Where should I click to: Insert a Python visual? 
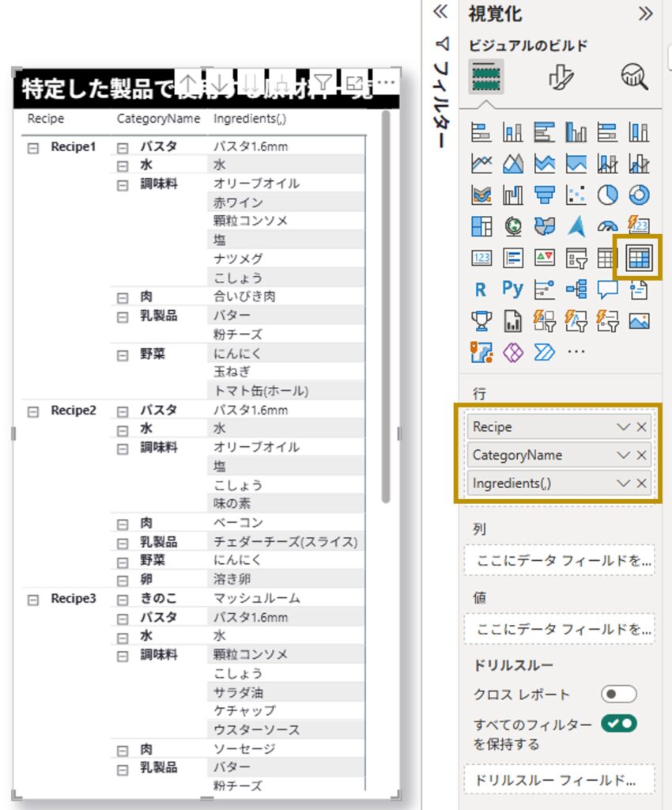[x=512, y=290]
